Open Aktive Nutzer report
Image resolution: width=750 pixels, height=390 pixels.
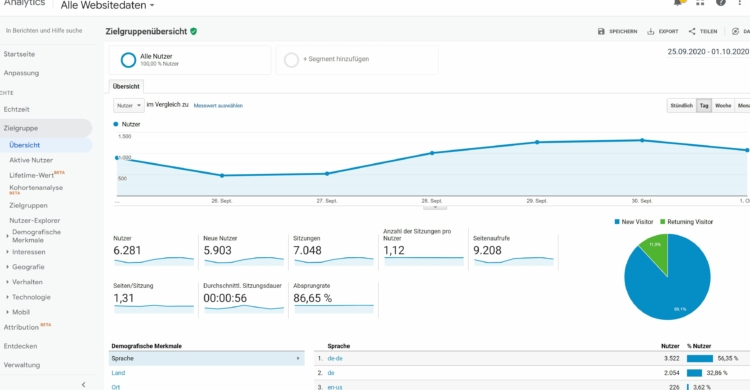coord(31,160)
